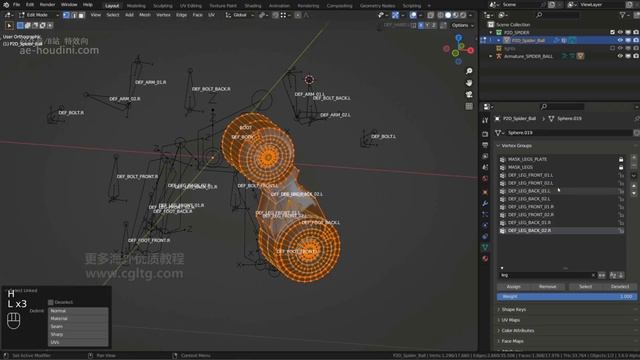Image resolution: width=640 pixels, height=360 pixels.
Task: Toggle X-ray viewport icon
Action: [431, 15]
